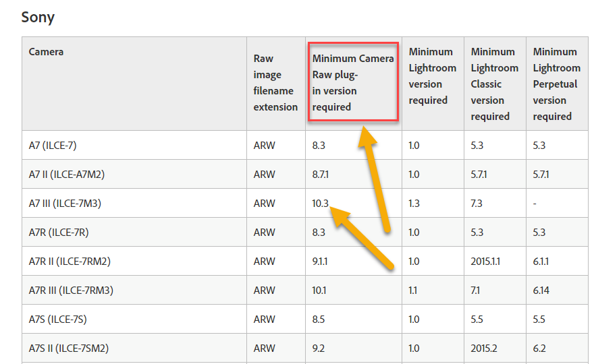Click the highlighted Minimum Camera Raw plug-in header

pos(353,82)
